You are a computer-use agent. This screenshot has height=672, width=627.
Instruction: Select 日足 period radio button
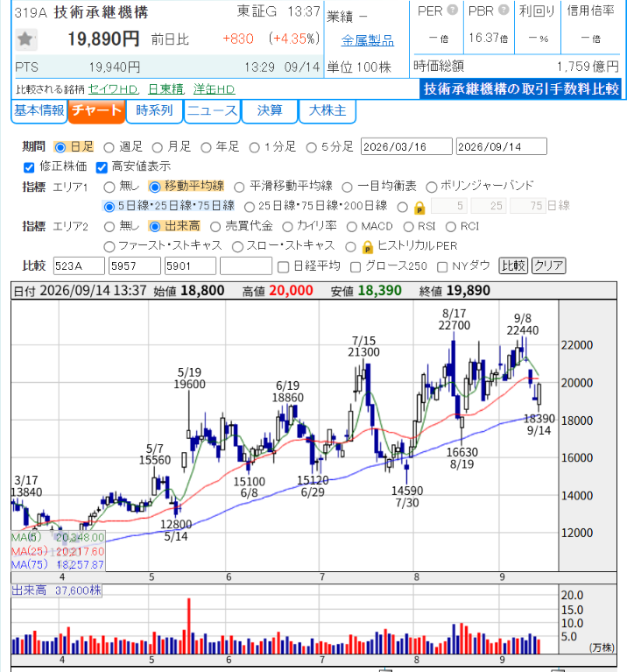pyautogui.click(x=60, y=148)
